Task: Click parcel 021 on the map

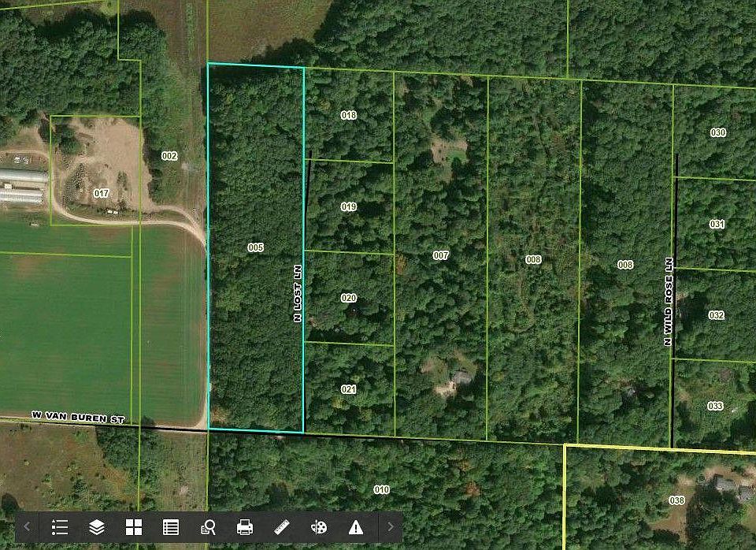Action: 349,389
